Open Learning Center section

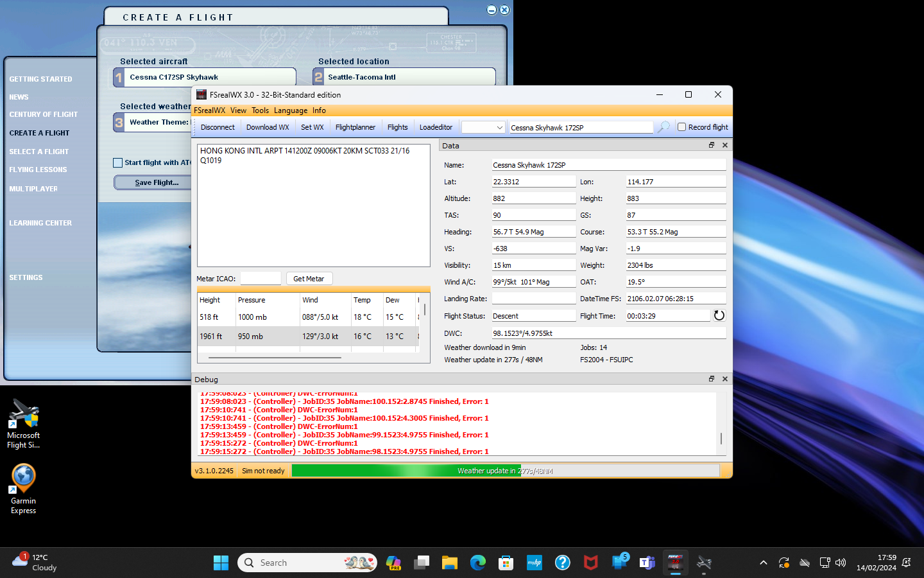coord(40,223)
